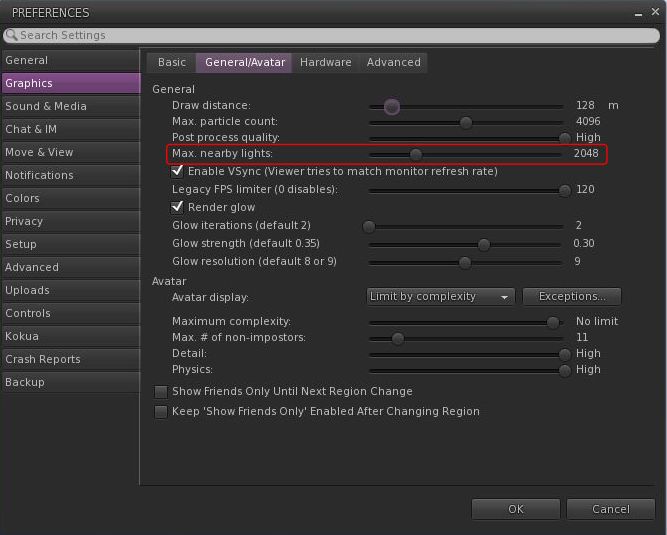Open avatar Exceptions list

[571, 297]
